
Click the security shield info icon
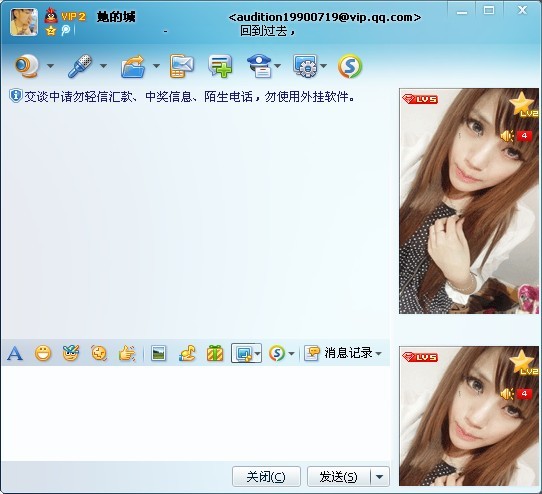point(16,96)
